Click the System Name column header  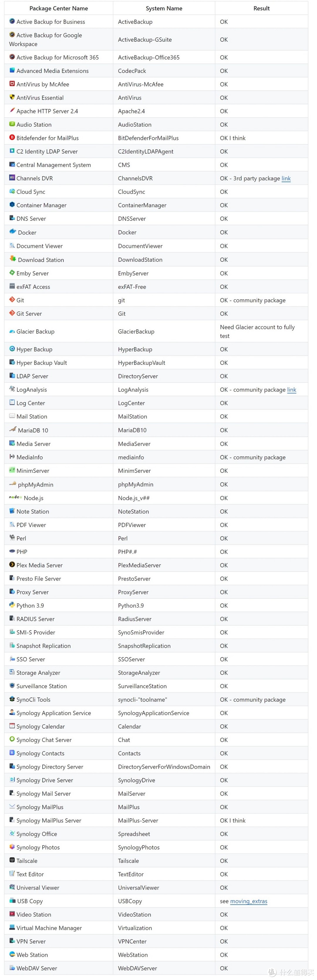[164, 8]
